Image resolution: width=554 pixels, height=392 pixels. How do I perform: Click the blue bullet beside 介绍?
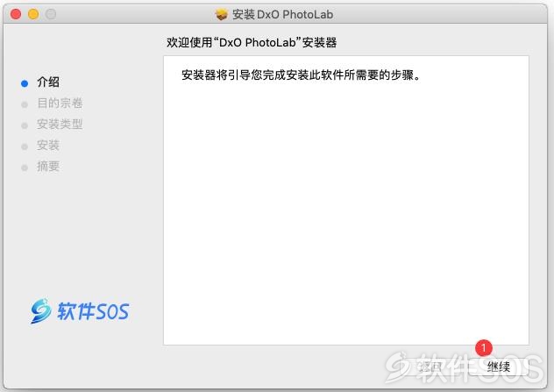point(25,83)
